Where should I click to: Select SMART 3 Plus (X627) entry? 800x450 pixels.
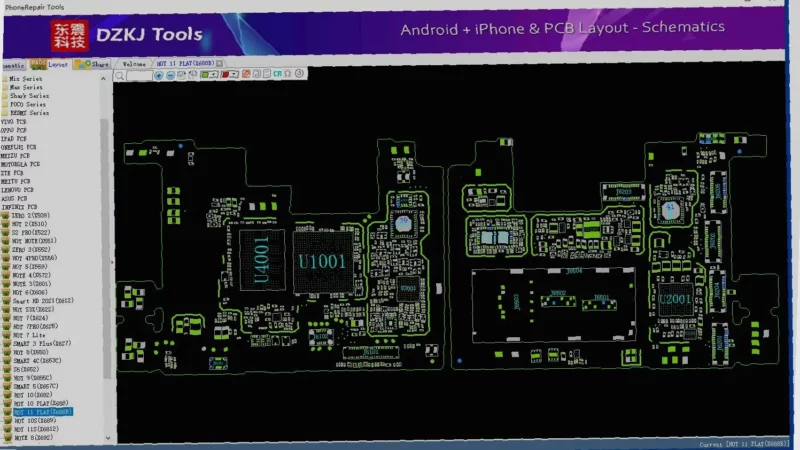[42, 344]
